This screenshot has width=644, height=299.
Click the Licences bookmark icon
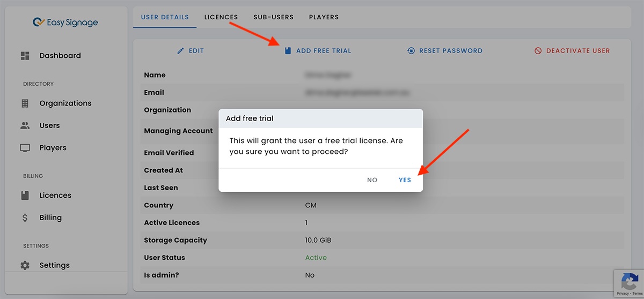point(25,196)
